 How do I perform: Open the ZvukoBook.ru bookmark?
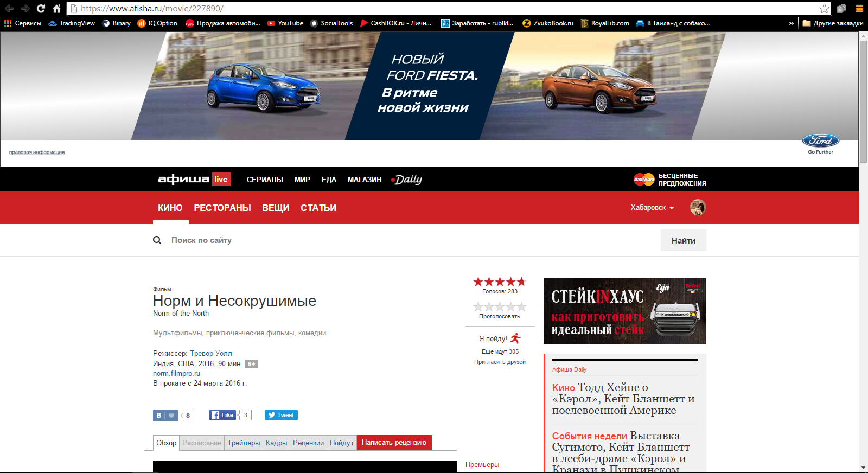coord(548,23)
